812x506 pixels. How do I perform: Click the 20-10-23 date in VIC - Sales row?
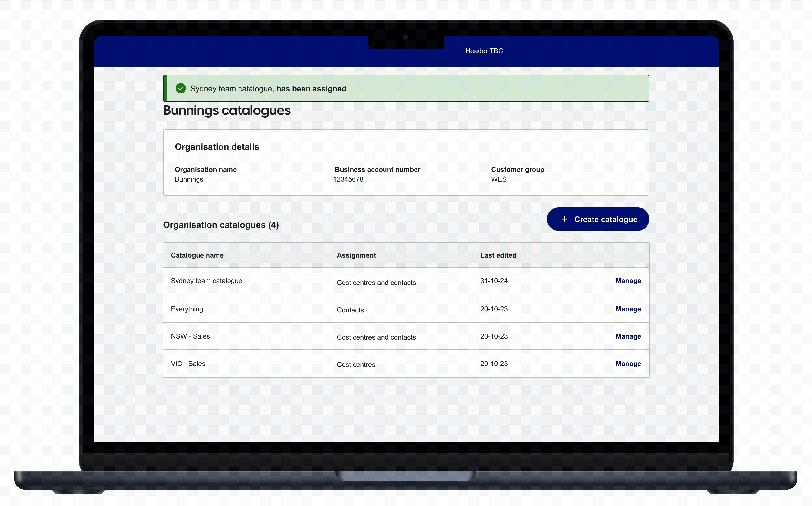click(x=494, y=364)
